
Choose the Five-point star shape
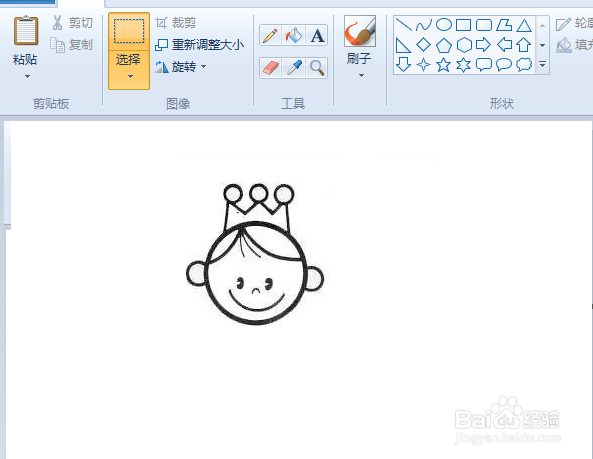click(x=444, y=65)
